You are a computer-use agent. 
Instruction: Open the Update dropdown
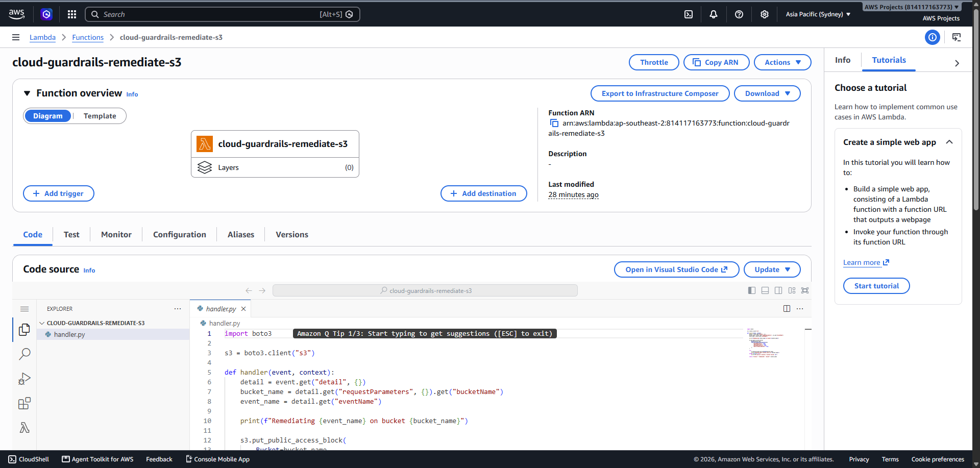pyautogui.click(x=772, y=269)
